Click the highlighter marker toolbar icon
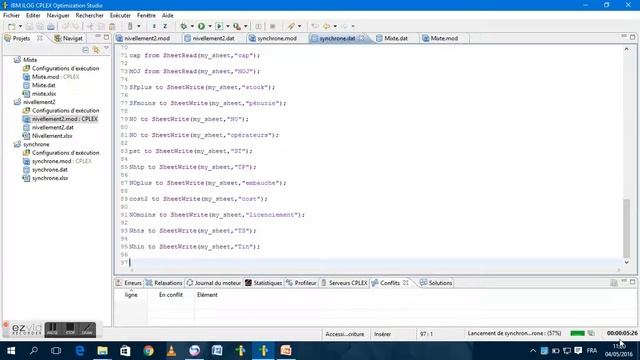640x360 pixels. [x=291, y=27]
